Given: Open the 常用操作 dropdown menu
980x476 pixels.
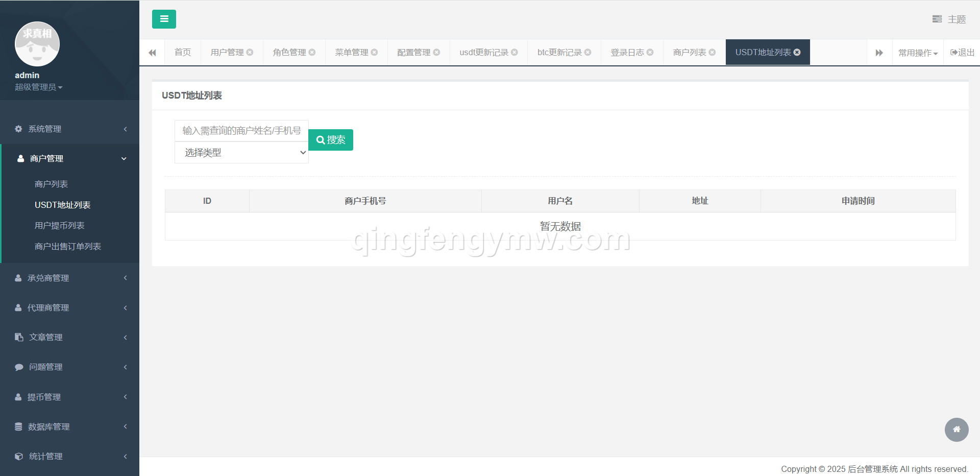Looking at the screenshot, I should pyautogui.click(x=918, y=53).
